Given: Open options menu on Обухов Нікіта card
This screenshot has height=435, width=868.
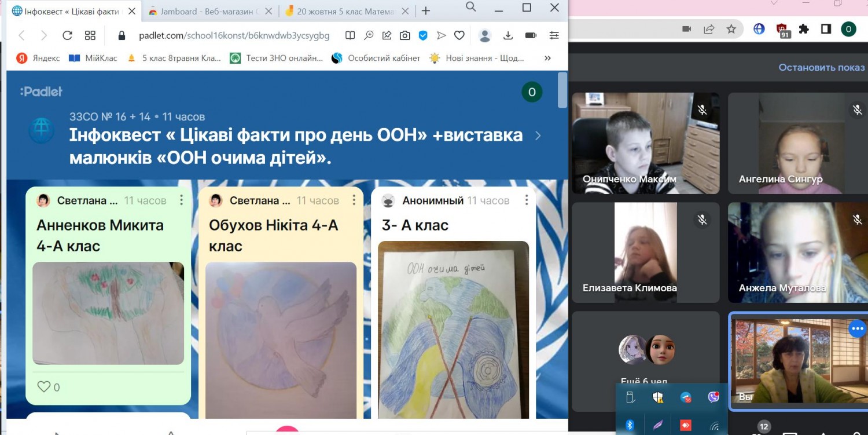Looking at the screenshot, I should coord(354,200).
